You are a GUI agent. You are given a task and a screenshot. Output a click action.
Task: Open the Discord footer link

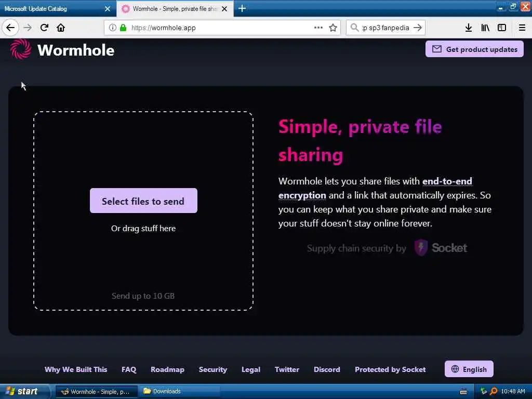point(327,369)
